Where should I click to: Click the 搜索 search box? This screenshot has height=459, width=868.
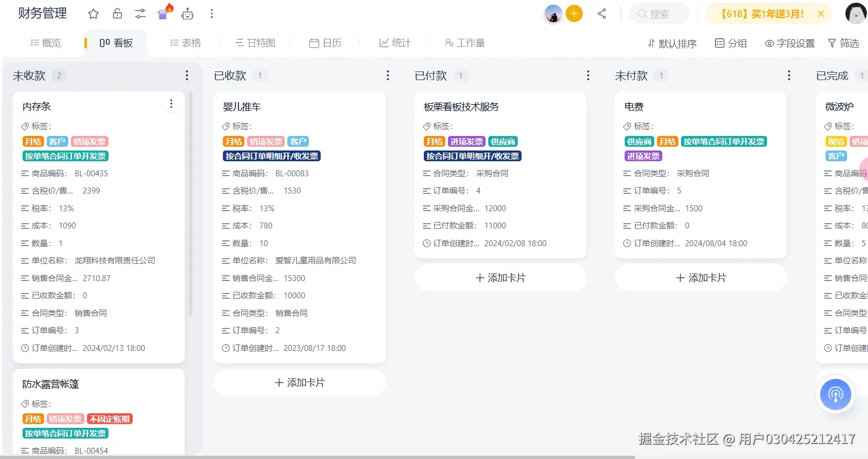coord(659,14)
